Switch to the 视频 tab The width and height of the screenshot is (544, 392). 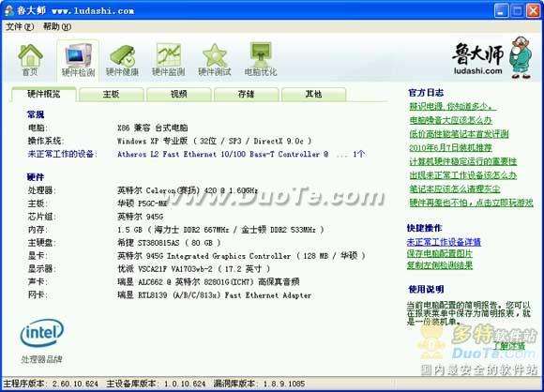point(179,94)
